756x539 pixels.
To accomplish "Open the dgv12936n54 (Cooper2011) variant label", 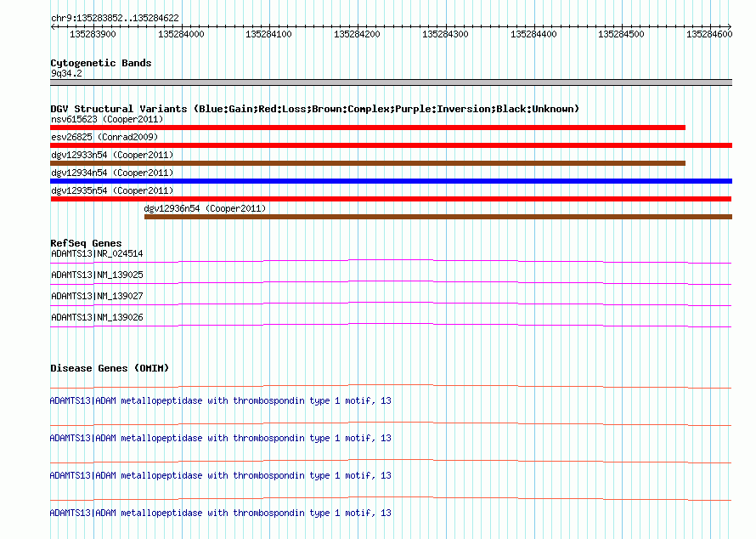I will (x=205, y=208).
